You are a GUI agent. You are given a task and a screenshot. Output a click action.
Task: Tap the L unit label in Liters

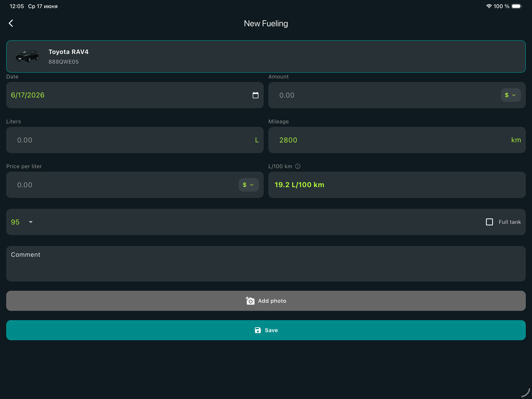click(x=257, y=140)
